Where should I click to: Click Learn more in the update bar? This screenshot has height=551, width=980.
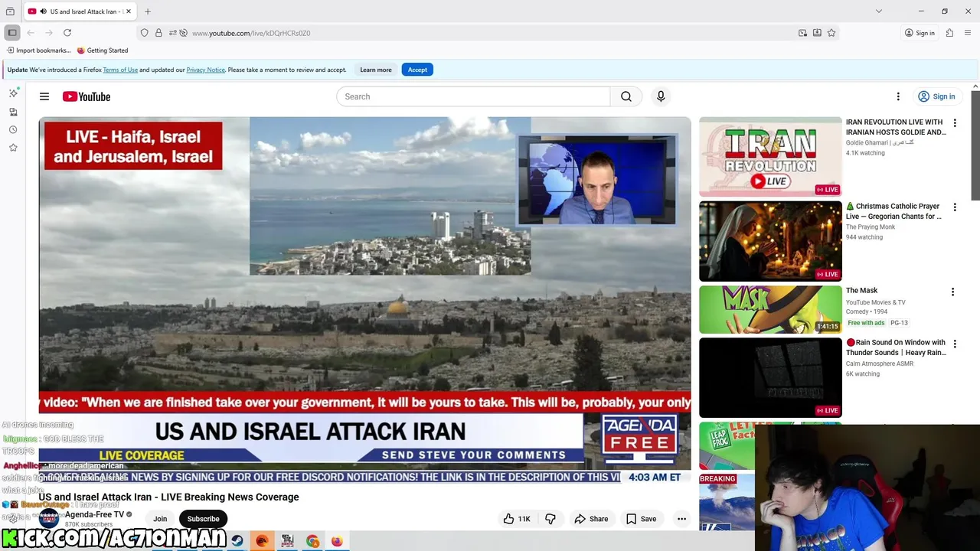click(x=376, y=70)
